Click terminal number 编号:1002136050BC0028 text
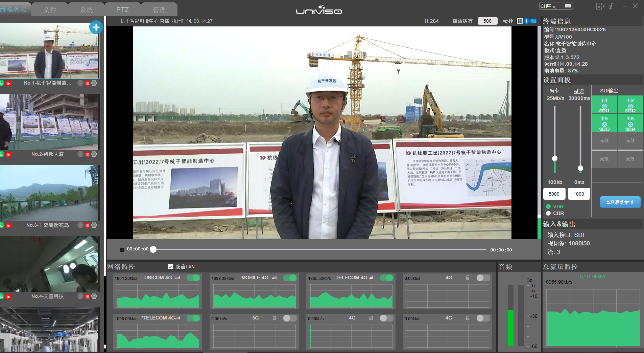This screenshot has width=644, height=353. pos(575,29)
